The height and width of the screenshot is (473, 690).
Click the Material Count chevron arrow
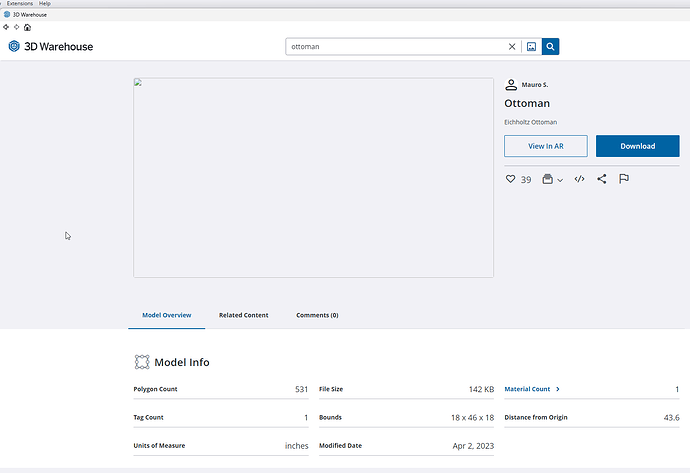[558, 389]
